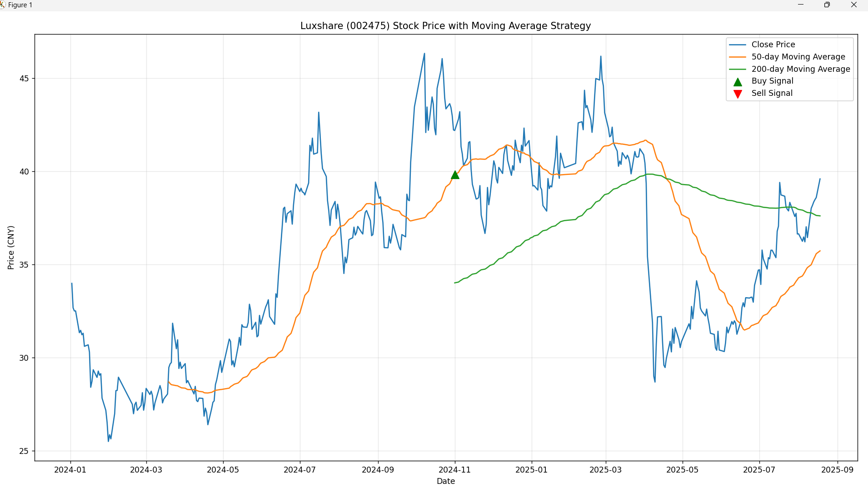Click the 2024-11 x-axis tick label
This screenshot has width=868, height=493.
tap(454, 470)
